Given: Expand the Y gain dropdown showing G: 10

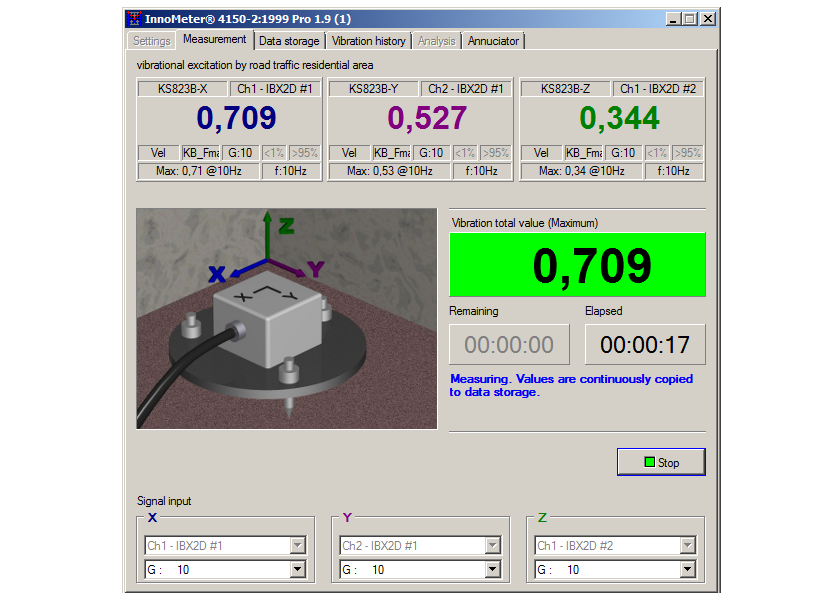Looking at the screenshot, I should click(492, 569).
